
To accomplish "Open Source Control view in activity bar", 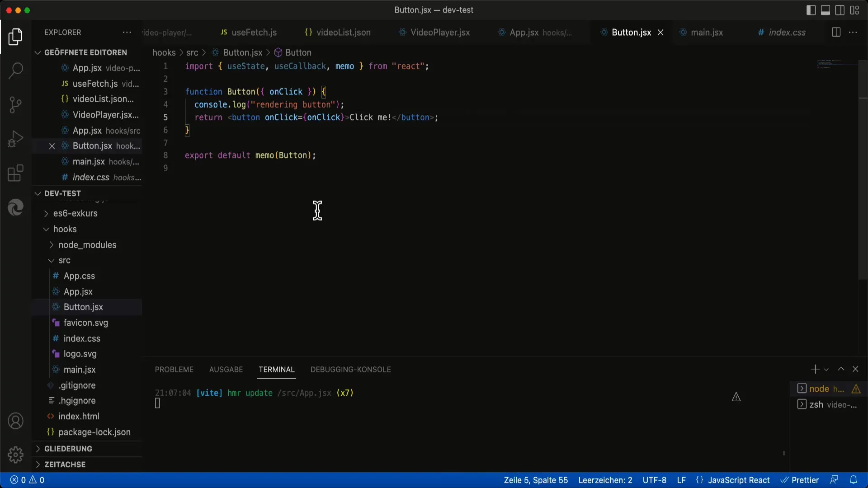I will pos(15,105).
